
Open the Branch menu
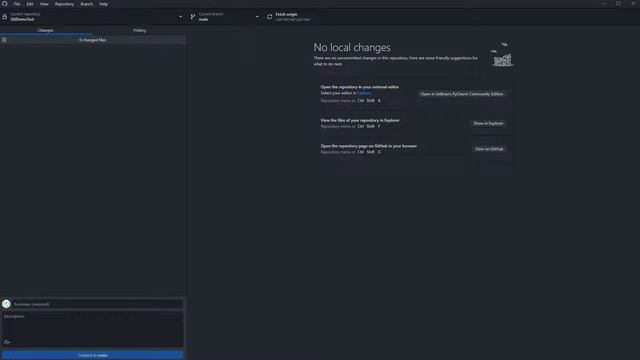(x=87, y=4)
